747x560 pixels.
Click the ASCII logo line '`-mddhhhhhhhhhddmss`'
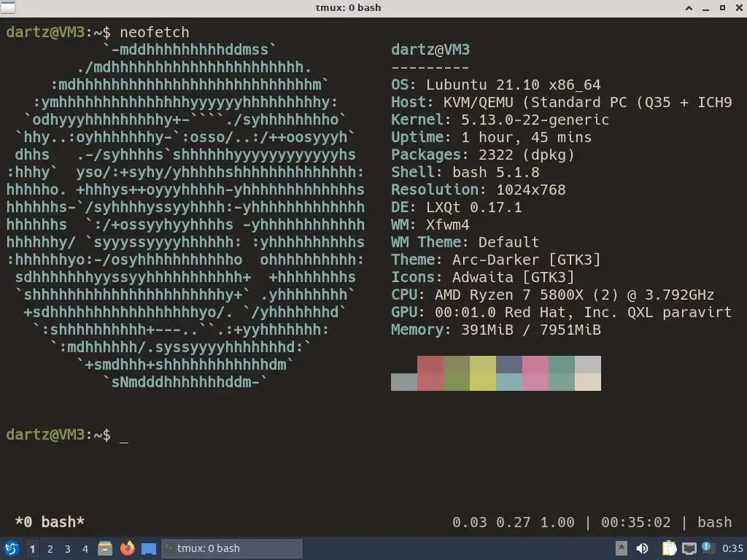(x=190, y=50)
